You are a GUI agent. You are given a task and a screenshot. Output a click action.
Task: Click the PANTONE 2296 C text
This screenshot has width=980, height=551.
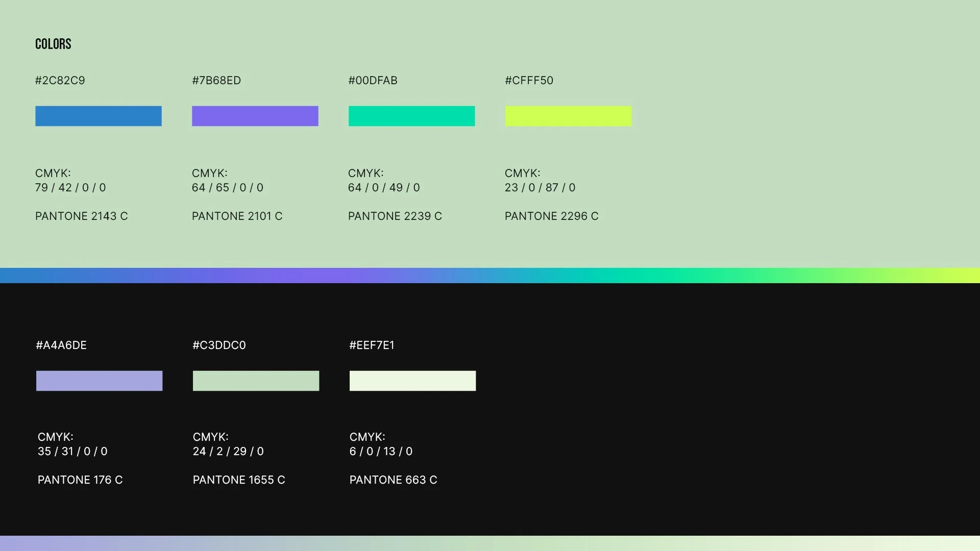551,216
